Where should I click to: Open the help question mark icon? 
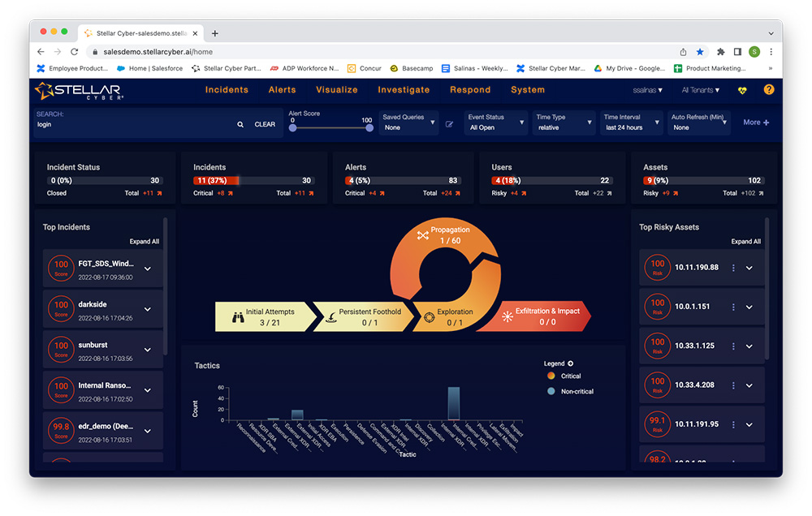[x=768, y=90]
